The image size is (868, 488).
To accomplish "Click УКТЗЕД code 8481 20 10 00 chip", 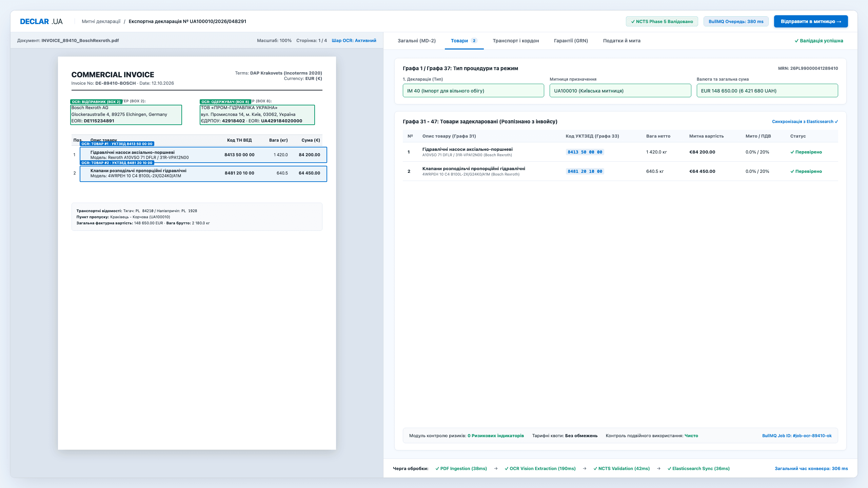I will 585,171.
